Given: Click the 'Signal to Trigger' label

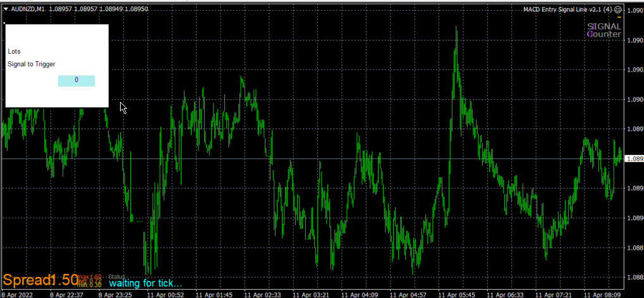Looking at the screenshot, I should pos(31,64).
